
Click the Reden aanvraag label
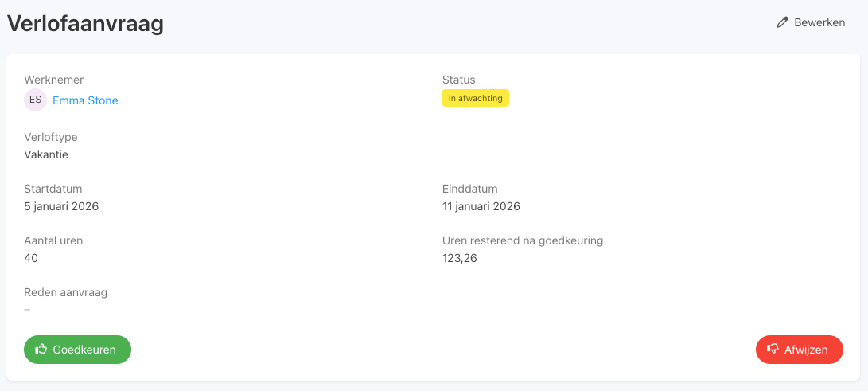coord(65,292)
